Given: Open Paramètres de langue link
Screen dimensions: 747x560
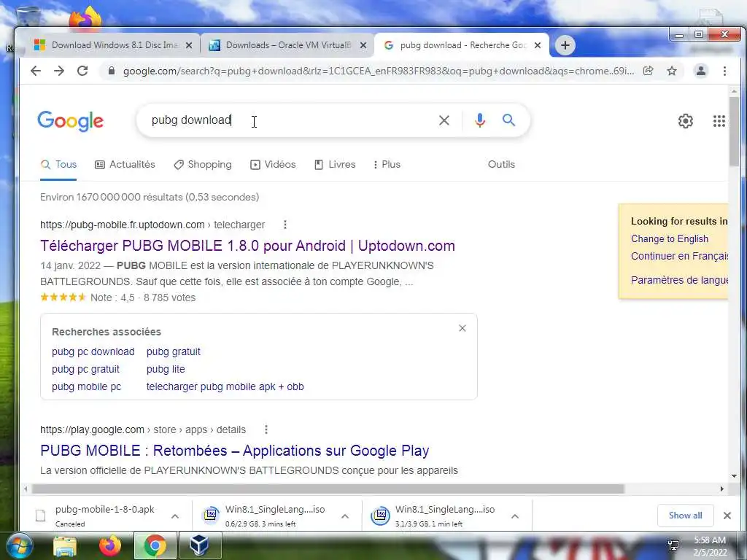Looking at the screenshot, I should tap(679, 280).
